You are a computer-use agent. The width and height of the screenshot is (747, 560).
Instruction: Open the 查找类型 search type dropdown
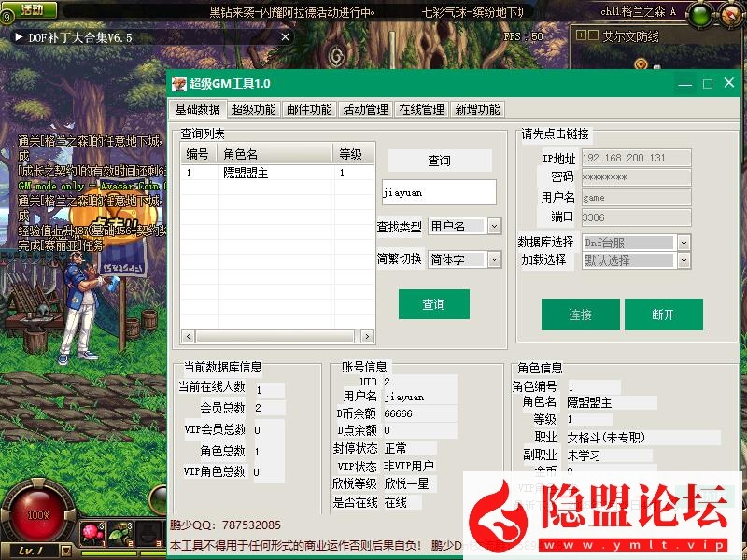[464, 226]
